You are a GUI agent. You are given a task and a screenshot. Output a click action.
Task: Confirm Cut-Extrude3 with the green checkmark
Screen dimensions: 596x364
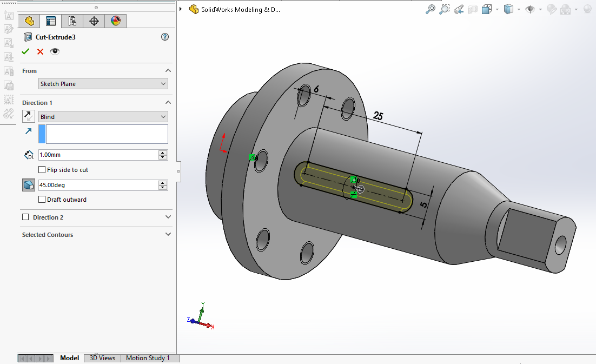click(x=25, y=51)
